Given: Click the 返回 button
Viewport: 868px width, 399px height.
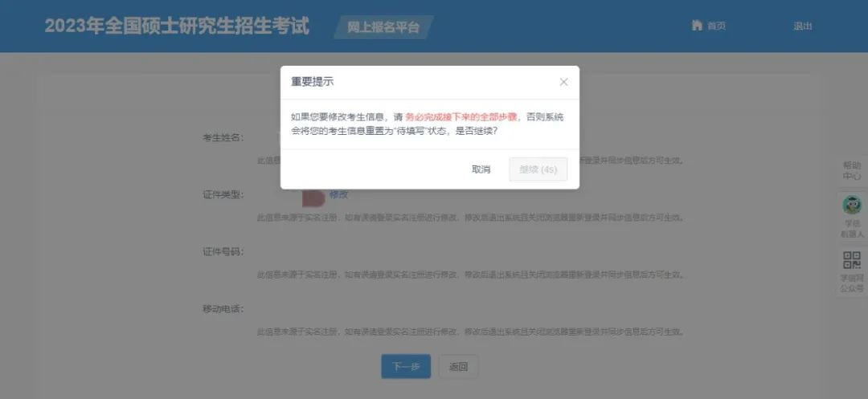Looking at the screenshot, I should coord(458,366).
